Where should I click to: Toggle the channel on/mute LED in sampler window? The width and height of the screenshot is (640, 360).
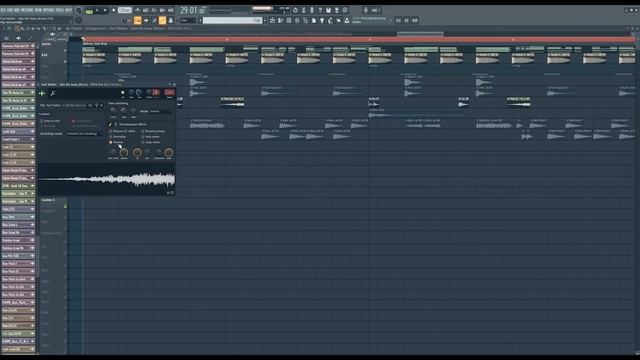(122, 93)
